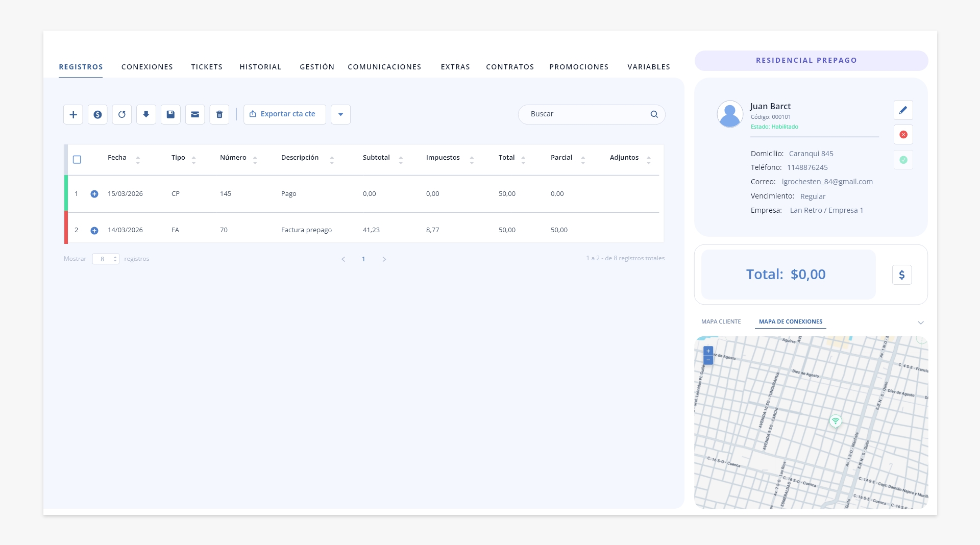Image resolution: width=980 pixels, height=545 pixels.
Task: Click the address Caranqui 845
Action: 811,154
